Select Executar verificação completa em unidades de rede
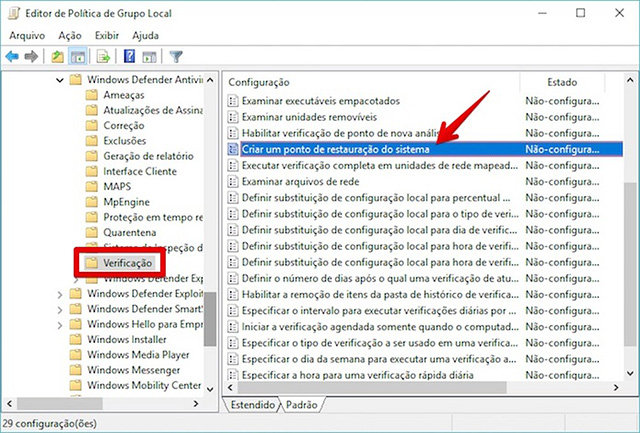The width and height of the screenshot is (640, 433). point(380,166)
